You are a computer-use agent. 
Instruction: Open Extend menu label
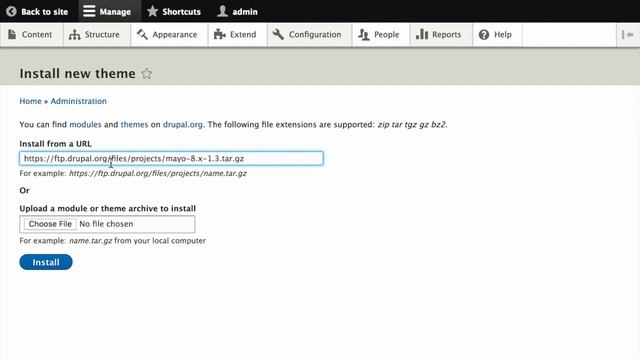243,35
